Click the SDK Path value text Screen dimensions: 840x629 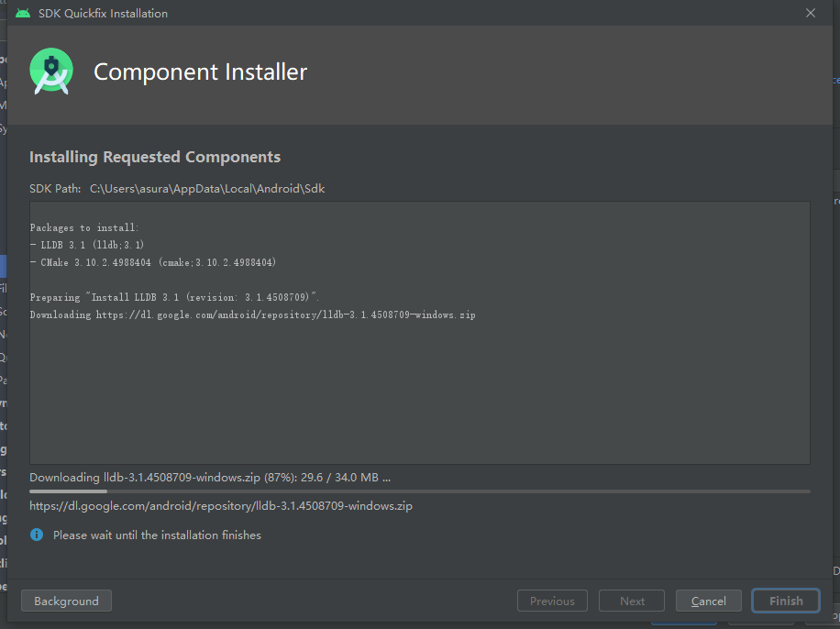click(x=206, y=189)
